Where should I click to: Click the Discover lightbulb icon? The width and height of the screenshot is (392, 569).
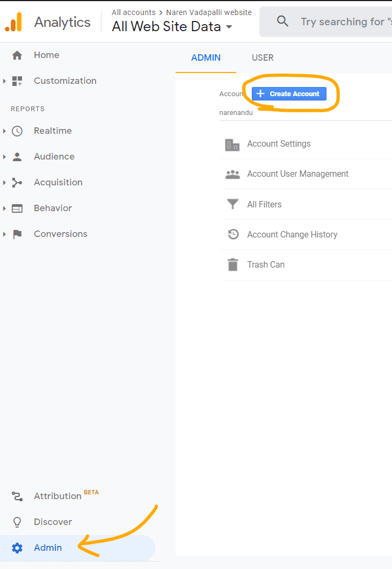(17, 522)
